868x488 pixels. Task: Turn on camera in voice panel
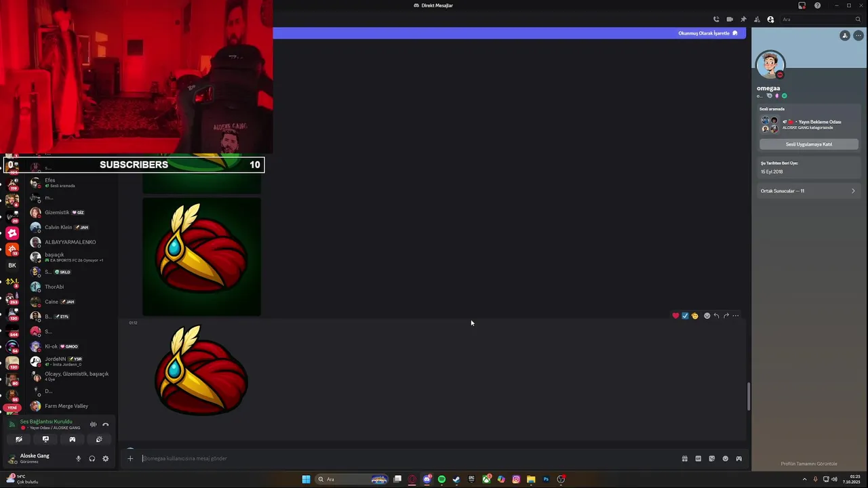19,439
